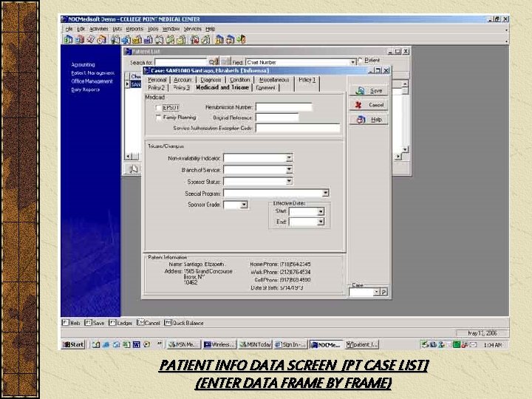Switch to the Miscellaneous tab
The height and width of the screenshot is (399, 532).
274,80
